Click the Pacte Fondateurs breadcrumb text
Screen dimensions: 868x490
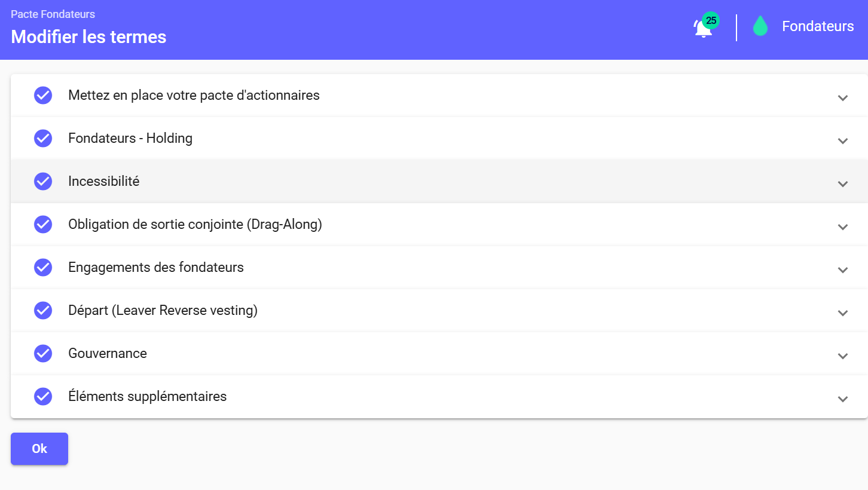pyautogui.click(x=53, y=14)
